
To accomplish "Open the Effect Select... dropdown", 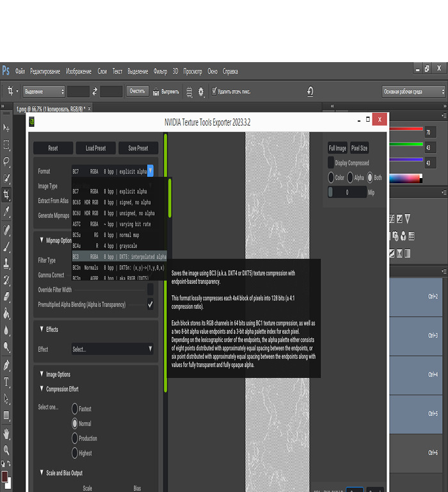I will coord(112,349).
